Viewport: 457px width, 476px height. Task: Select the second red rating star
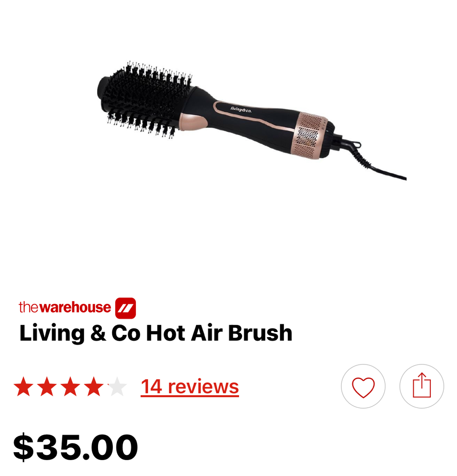click(x=47, y=387)
